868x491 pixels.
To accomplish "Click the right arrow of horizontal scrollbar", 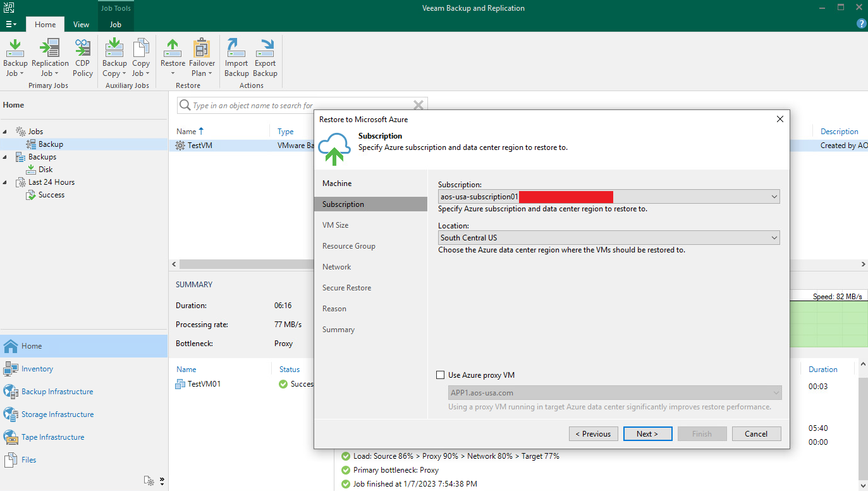I will pyautogui.click(x=864, y=264).
